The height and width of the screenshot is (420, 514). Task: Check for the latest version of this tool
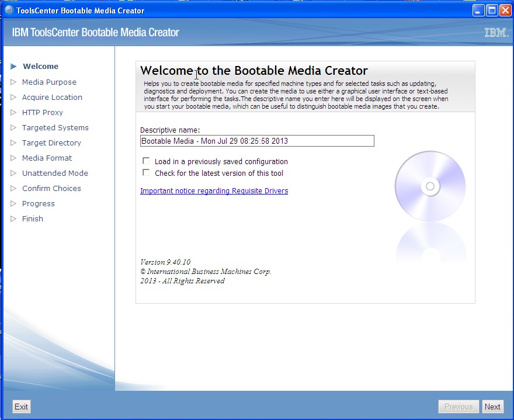tap(145, 173)
